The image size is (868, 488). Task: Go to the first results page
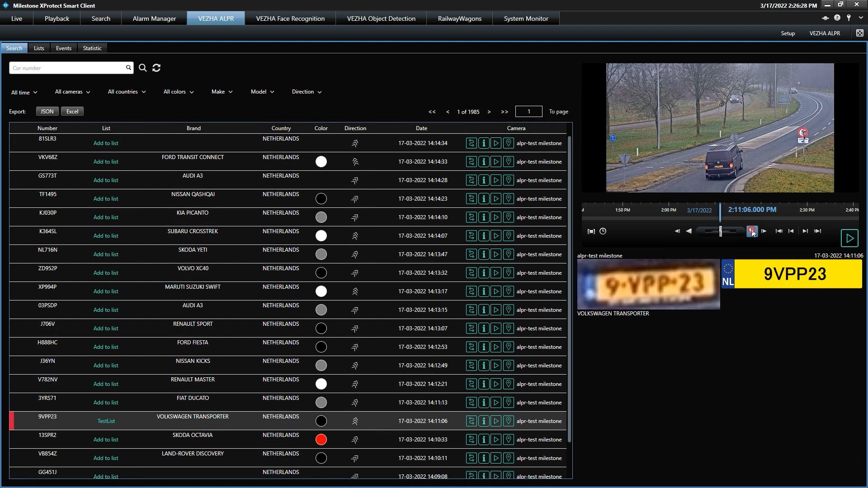coord(432,112)
